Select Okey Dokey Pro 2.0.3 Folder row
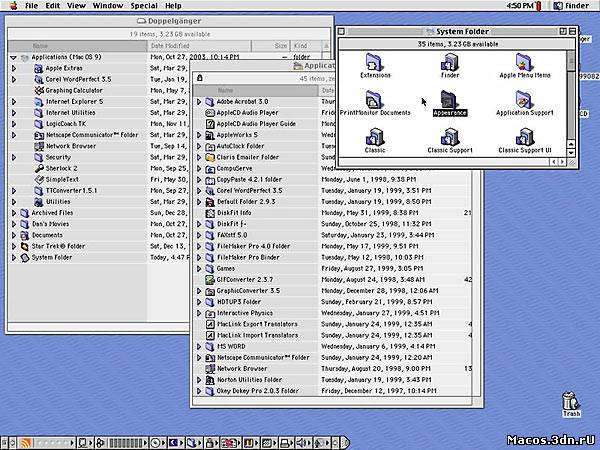Image resolution: width=600 pixels, height=450 pixels. (333, 391)
